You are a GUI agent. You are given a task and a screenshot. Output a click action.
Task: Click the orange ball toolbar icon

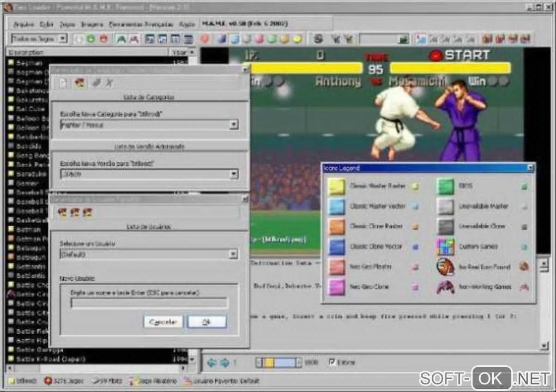tap(285, 39)
